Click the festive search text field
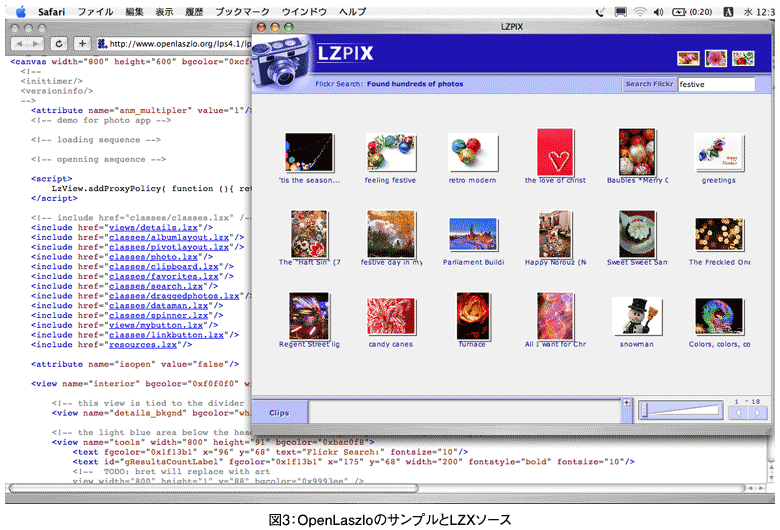The width and height of the screenshot is (780, 530). (716, 84)
